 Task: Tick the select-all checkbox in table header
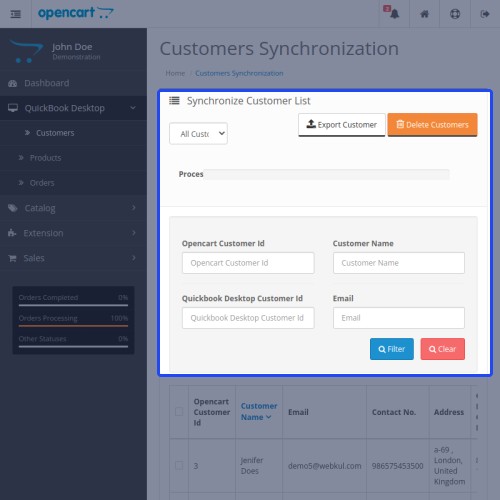[x=179, y=411]
